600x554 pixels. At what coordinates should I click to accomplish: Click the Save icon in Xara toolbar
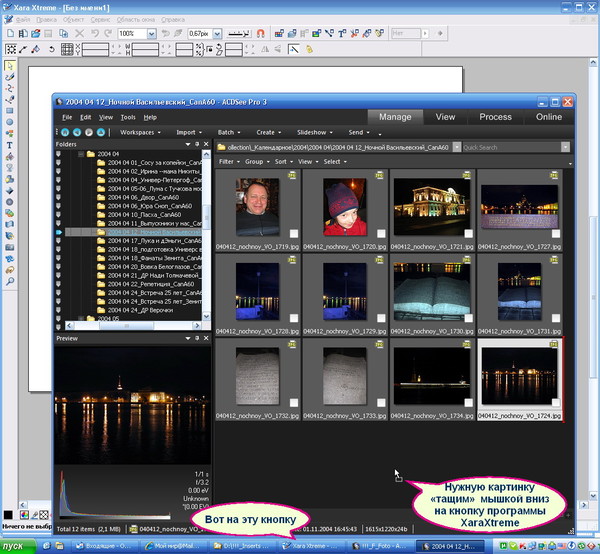pyautogui.click(x=48, y=34)
